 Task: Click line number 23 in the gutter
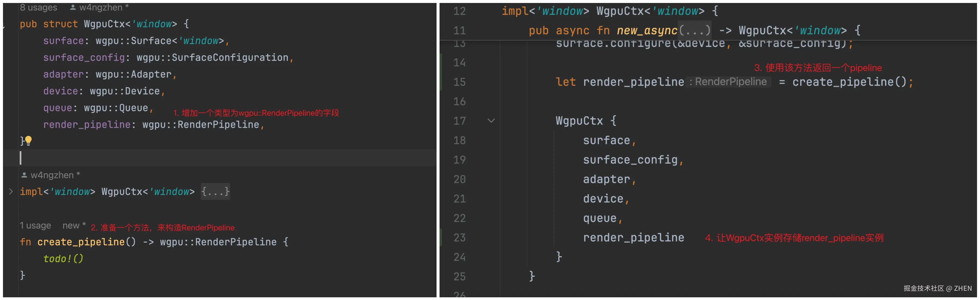459,238
